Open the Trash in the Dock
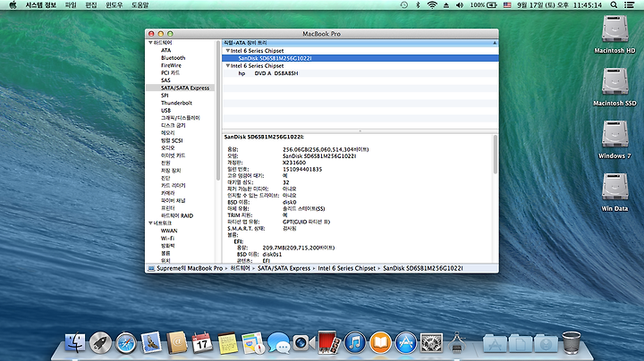This screenshot has width=644, height=361. (572, 342)
